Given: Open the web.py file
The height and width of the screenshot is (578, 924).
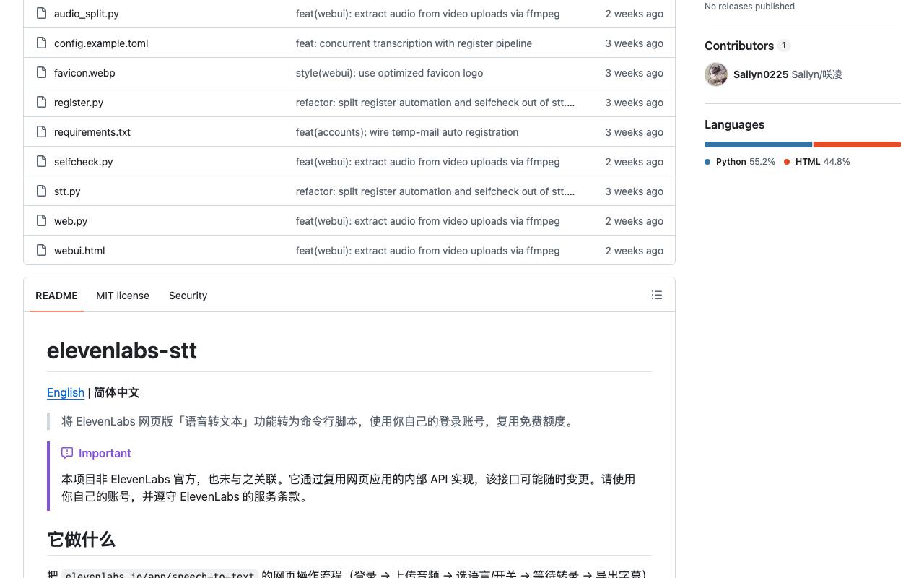Looking at the screenshot, I should 71,221.
